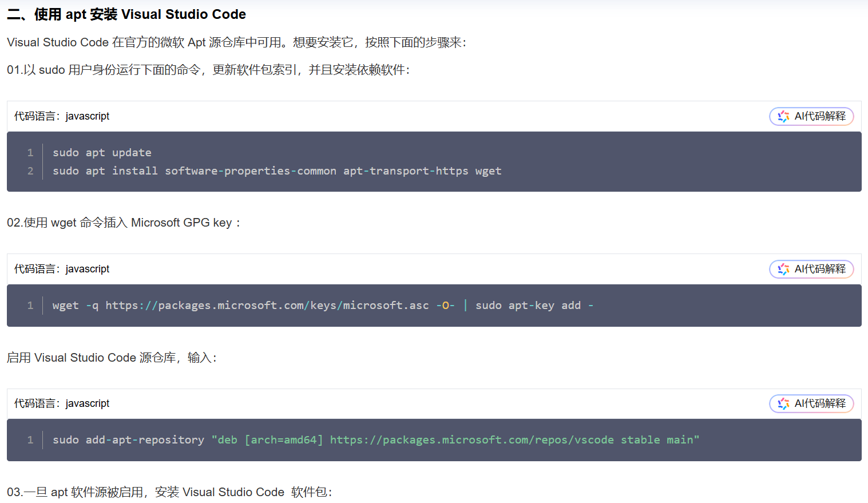This screenshot has width=868, height=503.
Task: Click AI代码解释 button above the add-apt-repository code
Action: tap(811, 403)
